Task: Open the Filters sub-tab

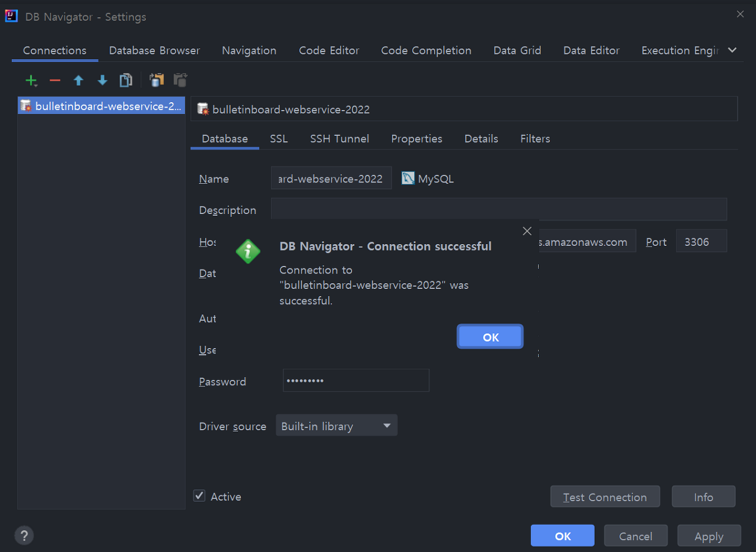Action: click(535, 138)
